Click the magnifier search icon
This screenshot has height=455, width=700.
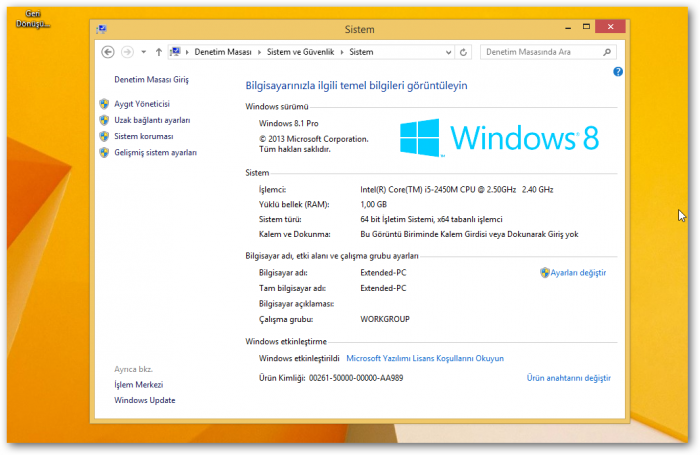tap(607, 52)
